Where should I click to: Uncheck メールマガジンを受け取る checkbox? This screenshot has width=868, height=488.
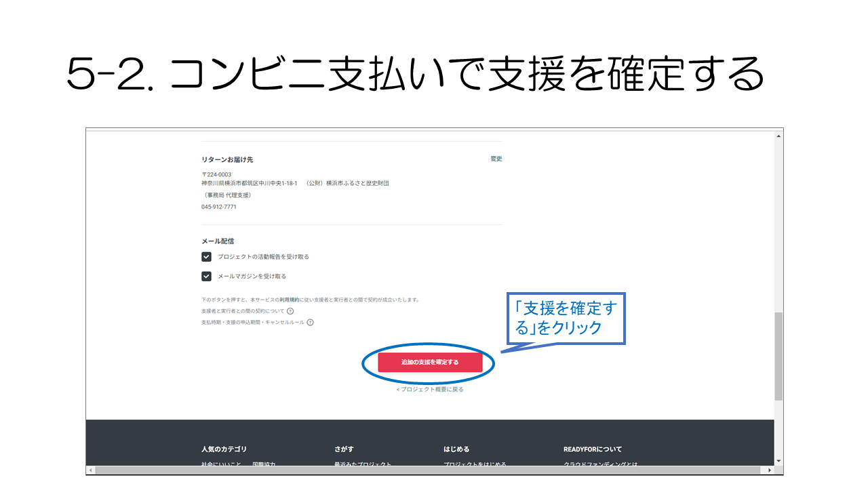click(x=207, y=276)
